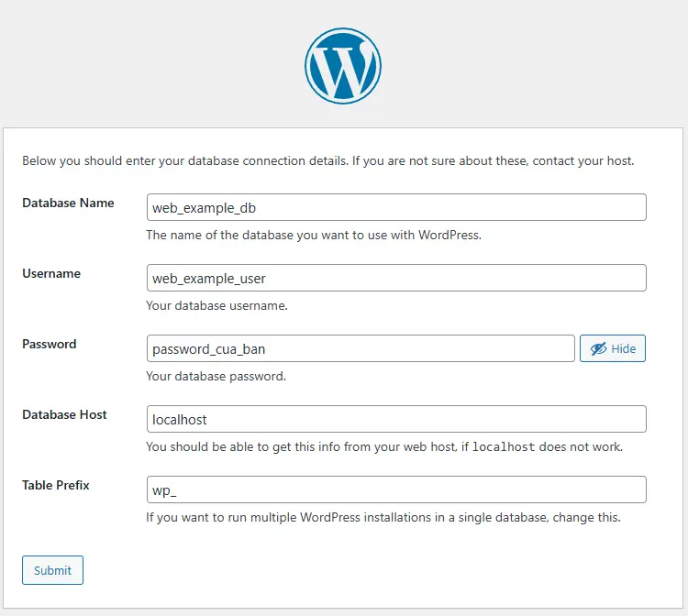688x616 pixels.
Task: Click the "Username" field label
Action: coord(51,273)
